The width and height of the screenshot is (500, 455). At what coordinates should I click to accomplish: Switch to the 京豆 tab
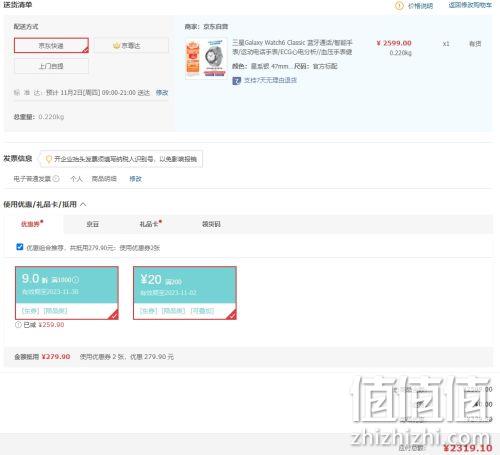click(93, 224)
